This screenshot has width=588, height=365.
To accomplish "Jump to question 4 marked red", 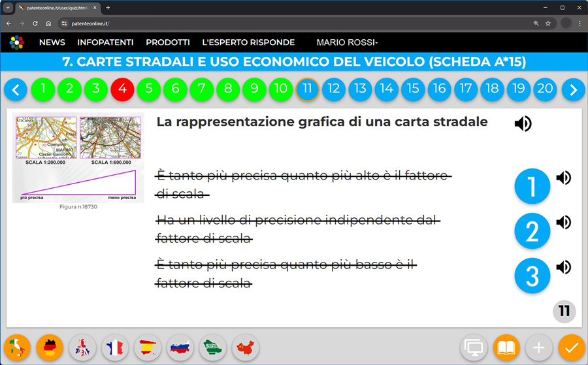I will tap(122, 89).
